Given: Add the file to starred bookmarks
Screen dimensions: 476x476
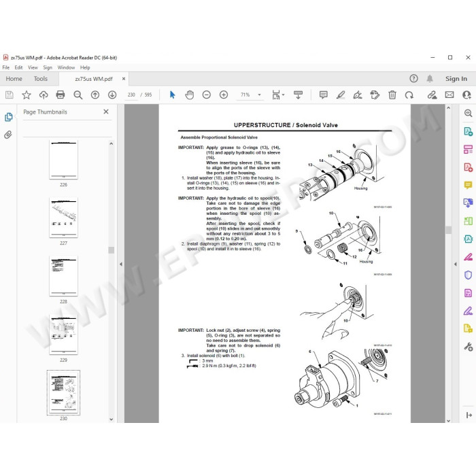Looking at the screenshot, I should point(27,95).
